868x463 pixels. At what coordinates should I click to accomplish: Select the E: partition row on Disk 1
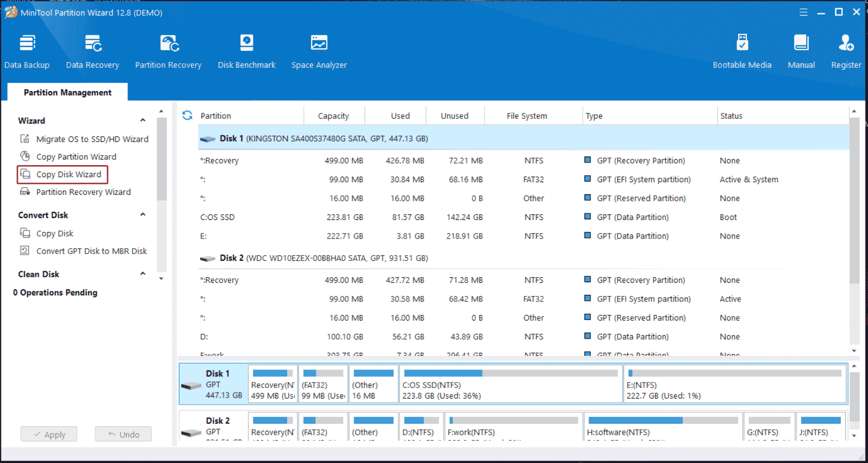point(523,236)
